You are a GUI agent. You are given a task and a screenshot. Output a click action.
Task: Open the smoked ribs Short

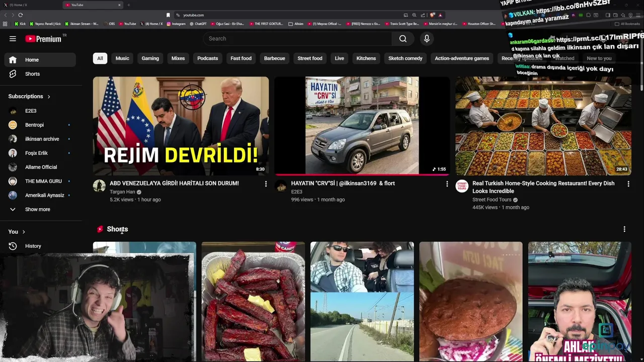tap(253, 302)
